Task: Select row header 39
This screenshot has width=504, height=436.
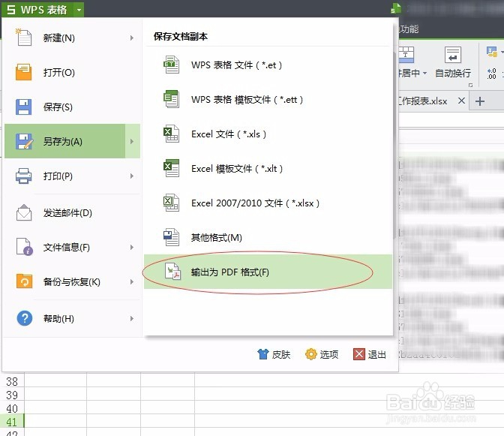Action: coord(12,395)
